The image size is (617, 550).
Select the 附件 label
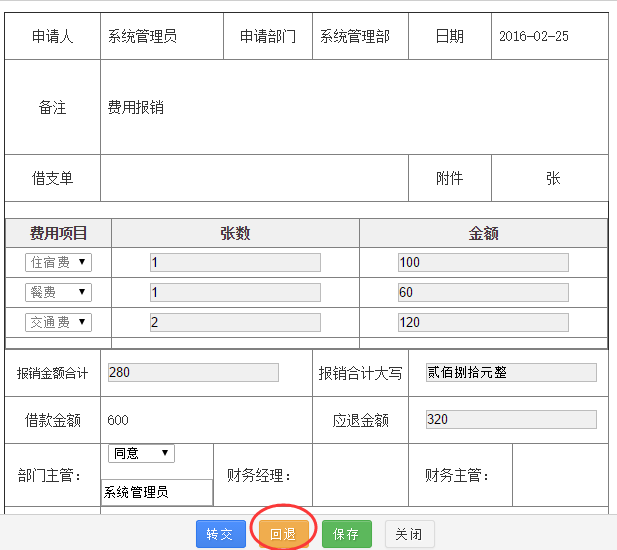coord(450,178)
